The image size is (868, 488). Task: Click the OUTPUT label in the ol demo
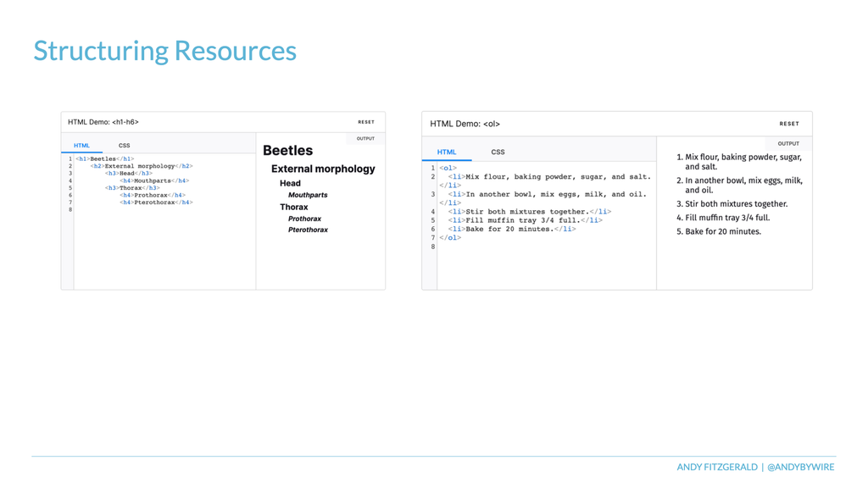(788, 143)
